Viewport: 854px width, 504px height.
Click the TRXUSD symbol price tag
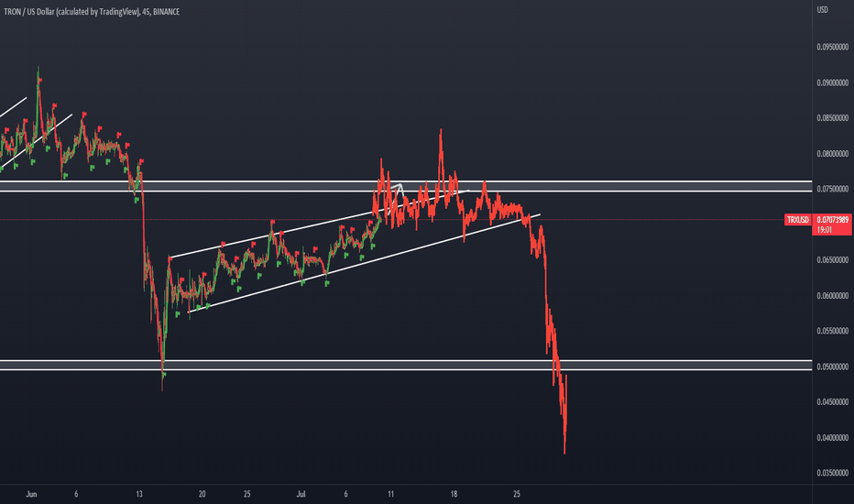click(798, 220)
